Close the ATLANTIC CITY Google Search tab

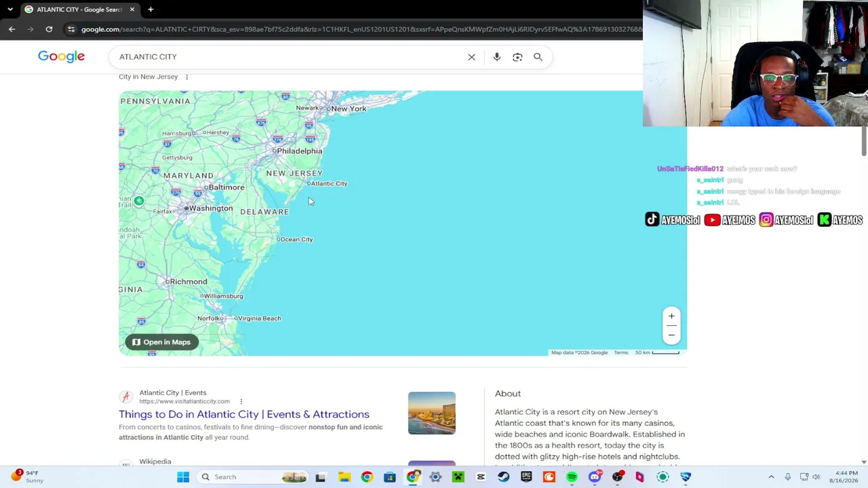pyautogui.click(x=132, y=9)
